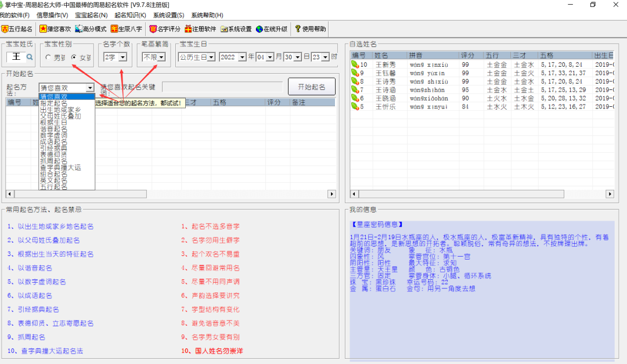This screenshot has width=627, height=364.
Task: Expand the 公历生日 calendar type dropdown
Action: [211, 57]
